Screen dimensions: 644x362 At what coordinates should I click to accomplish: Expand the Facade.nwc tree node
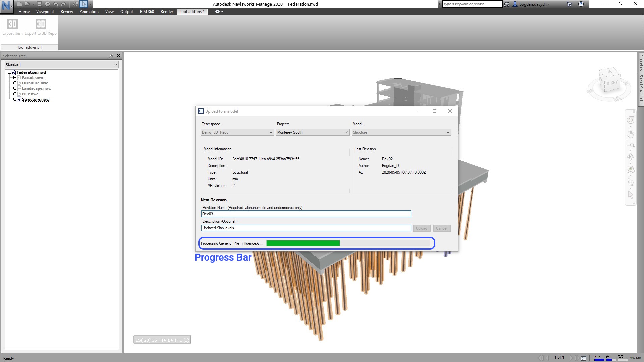(x=15, y=78)
